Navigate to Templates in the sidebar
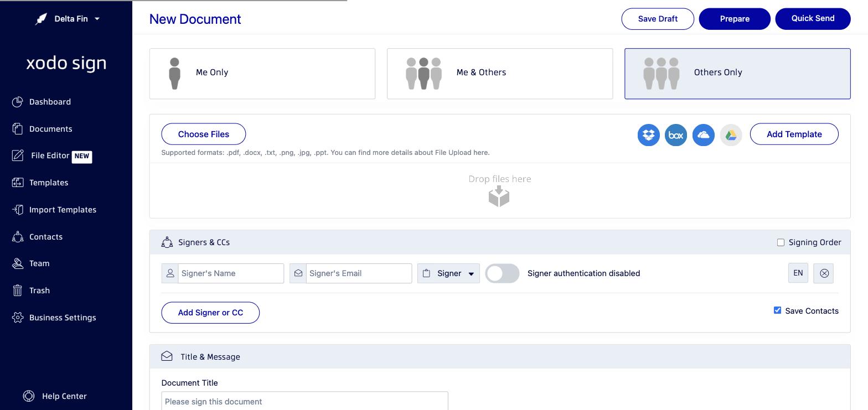This screenshot has width=868, height=410. point(49,183)
